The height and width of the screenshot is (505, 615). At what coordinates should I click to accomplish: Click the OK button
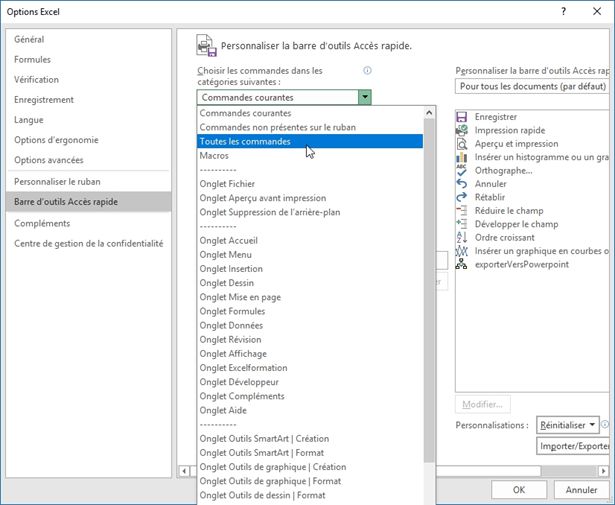pyautogui.click(x=519, y=490)
